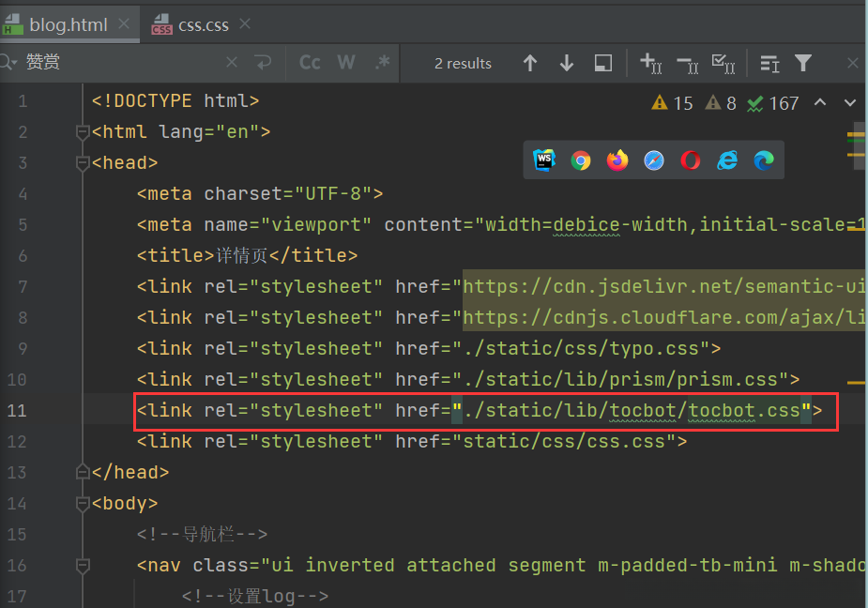Screen dimensions: 868x608
Task: Open page in WebStorm built-in preview
Action: pyautogui.click(x=544, y=160)
